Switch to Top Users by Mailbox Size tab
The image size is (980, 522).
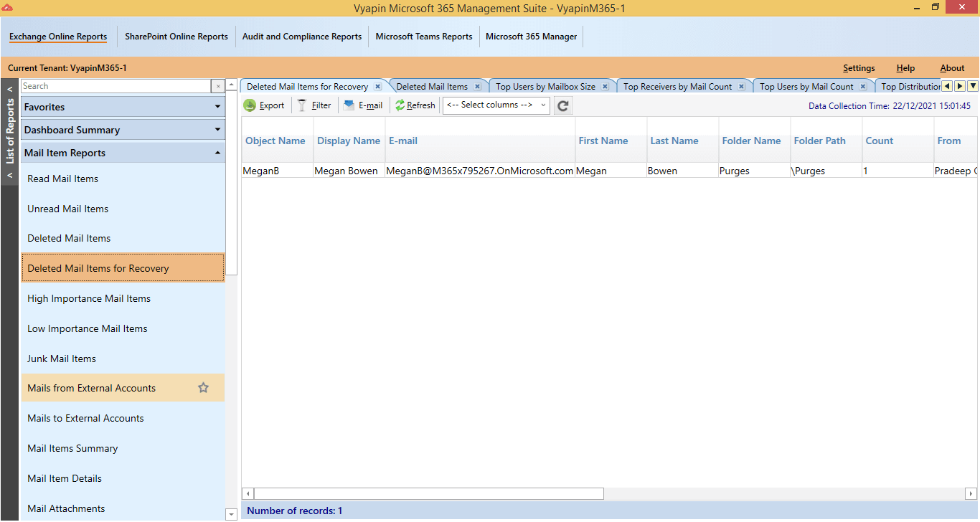[x=545, y=87]
